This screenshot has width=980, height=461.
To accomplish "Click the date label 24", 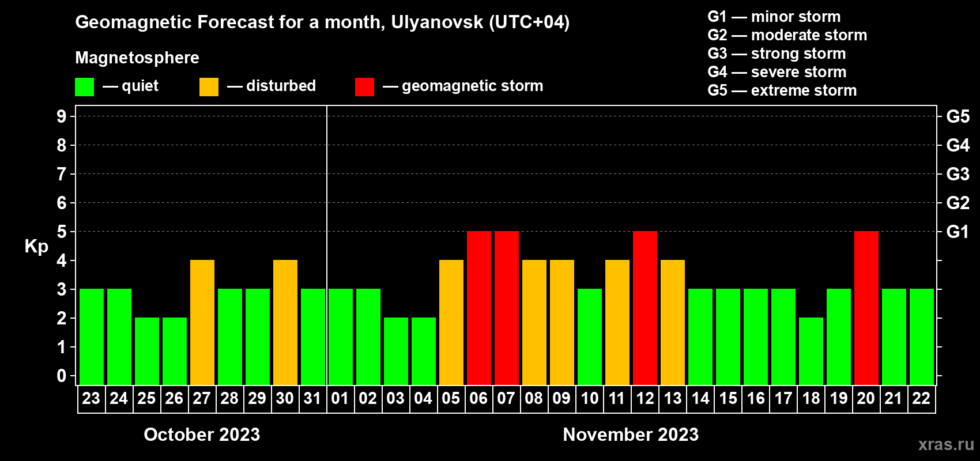I will tap(119, 398).
